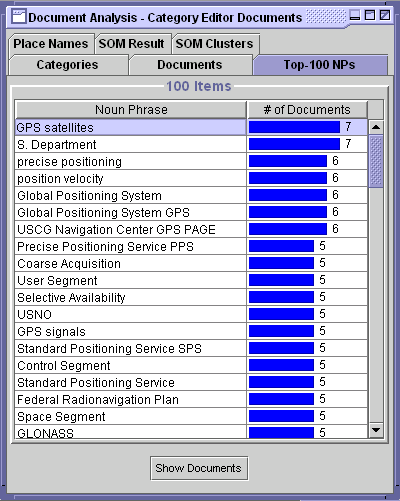Select the Selective Availability row

tap(191, 297)
